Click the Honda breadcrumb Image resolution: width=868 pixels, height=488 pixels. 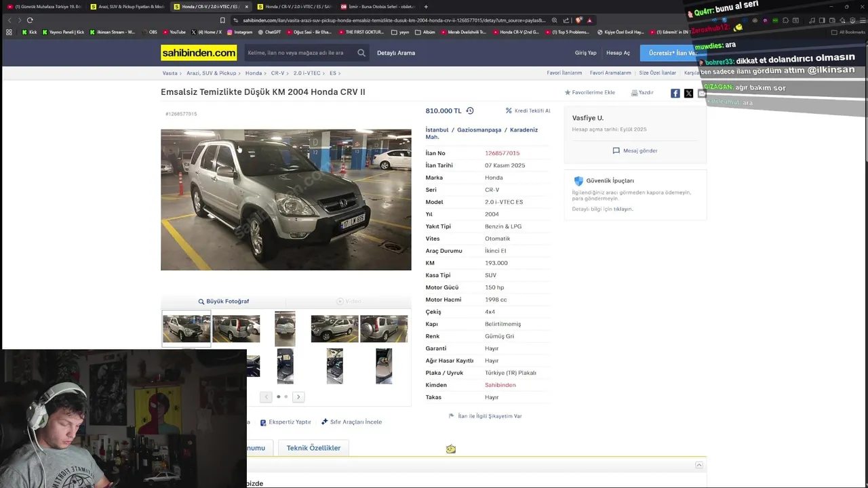254,73
